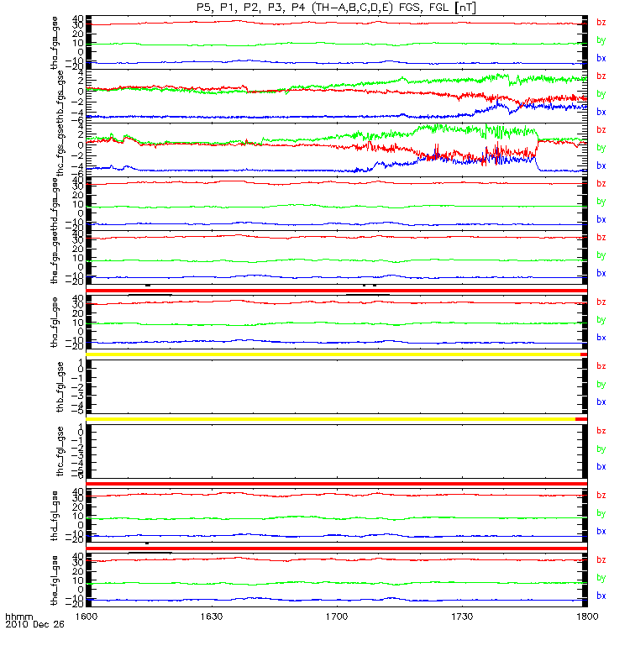Click the 1700 time axis label

pyautogui.click(x=337, y=617)
